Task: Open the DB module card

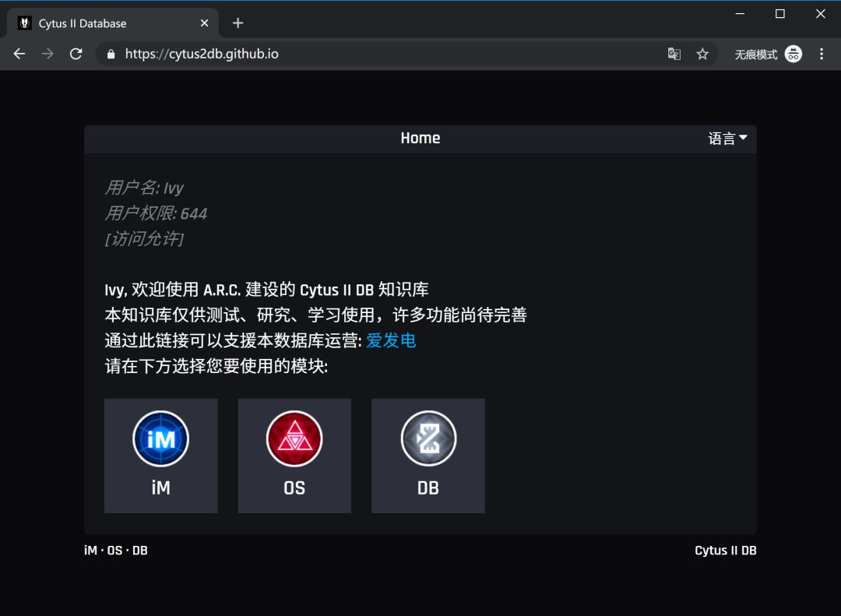Action: (428, 456)
